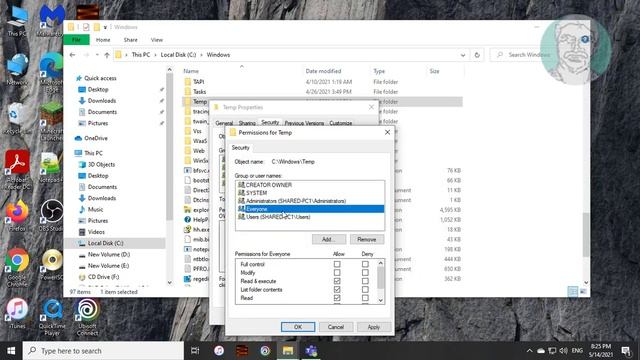Click the volume icon in system tray

(x=564, y=351)
